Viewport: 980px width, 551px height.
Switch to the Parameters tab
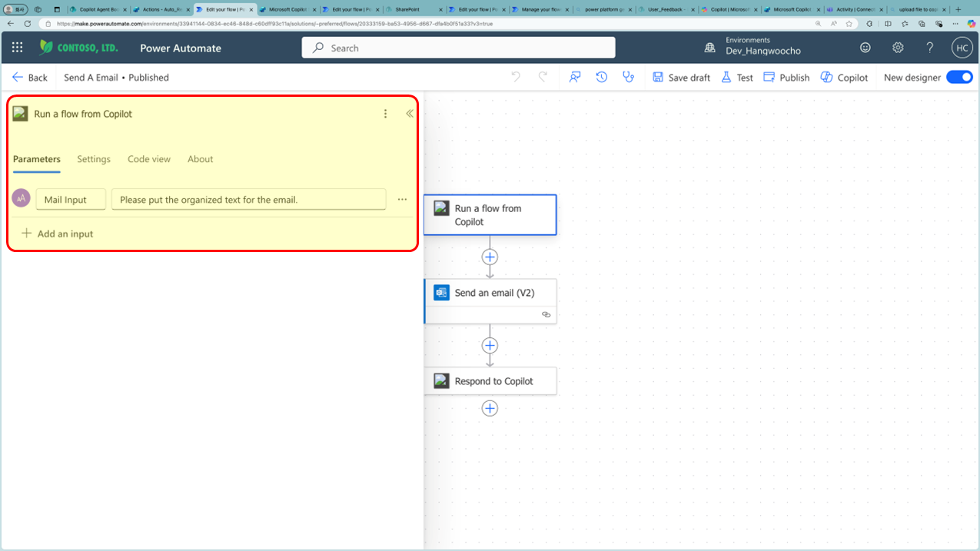pos(37,159)
